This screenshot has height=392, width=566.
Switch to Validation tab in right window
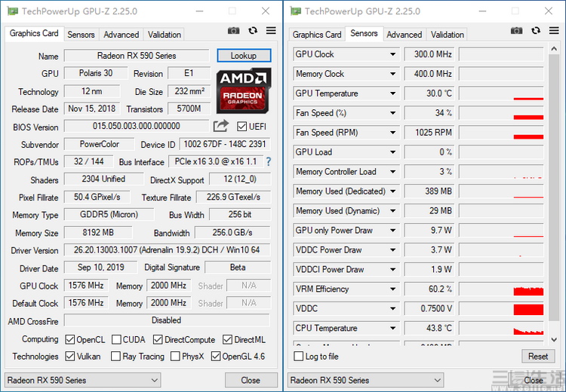tap(448, 35)
